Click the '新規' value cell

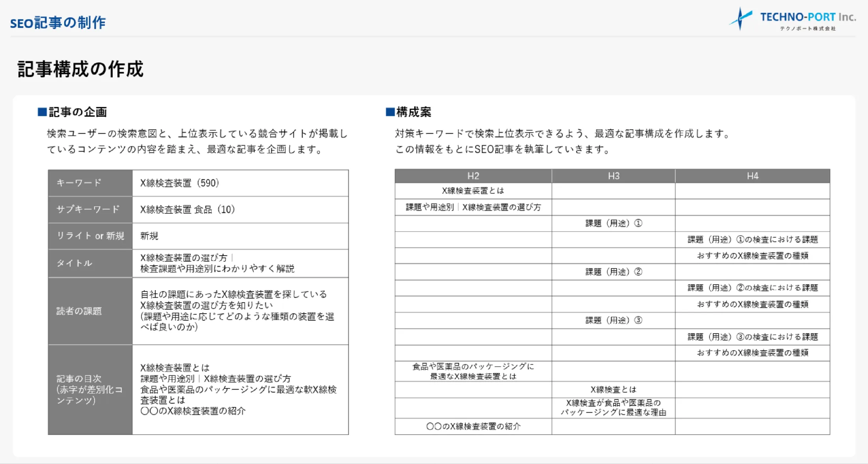tap(240, 236)
